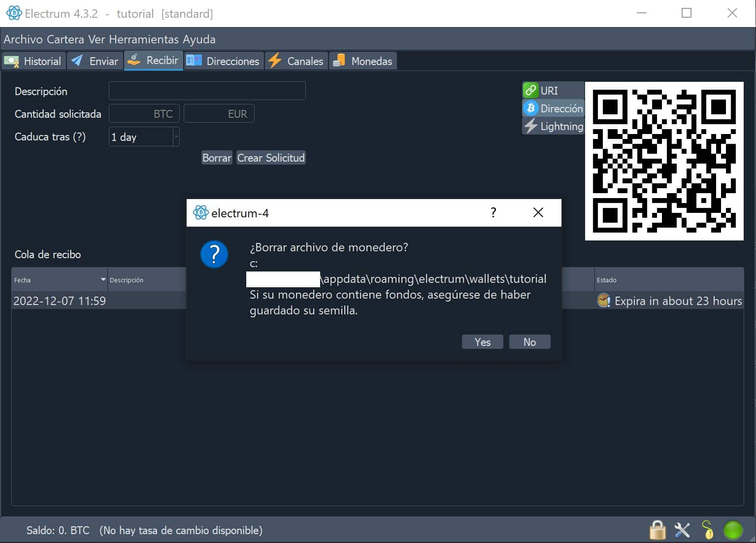Image resolution: width=756 pixels, height=543 pixels.
Task: Open preferences via wrench-screwdriver icon
Action: pyautogui.click(x=683, y=530)
